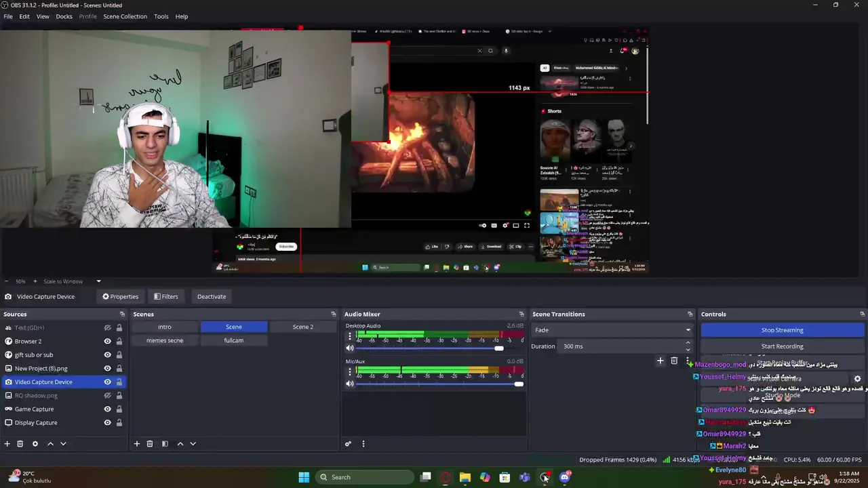This screenshot has width=868, height=488.
Task: Open Filters for selected source
Action: tap(166, 296)
